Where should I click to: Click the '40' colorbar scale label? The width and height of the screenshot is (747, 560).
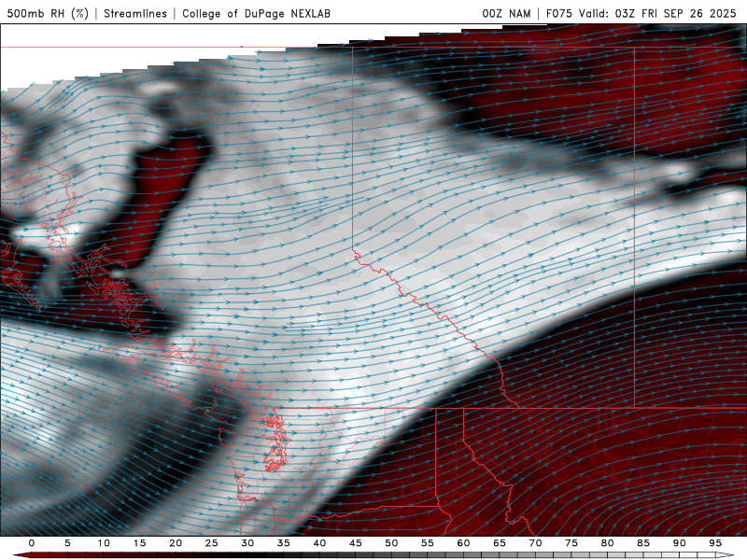(319, 543)
